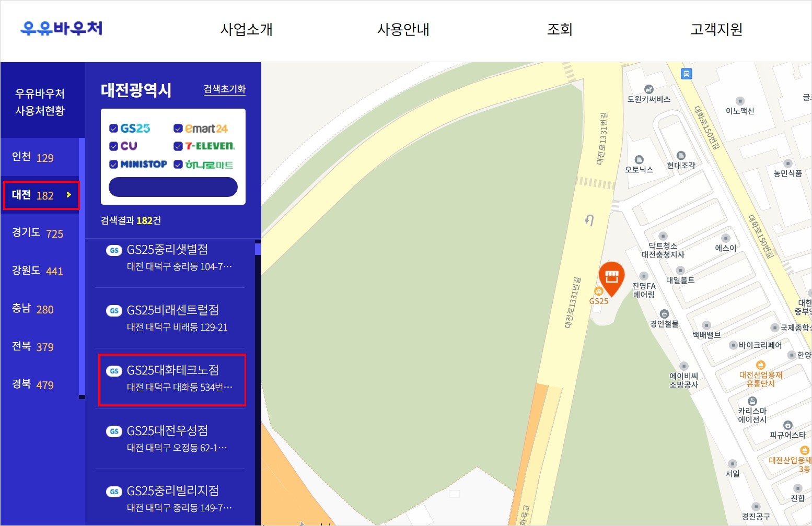
Task: Select the 경북 479 region tab
Action: point(40,384)
